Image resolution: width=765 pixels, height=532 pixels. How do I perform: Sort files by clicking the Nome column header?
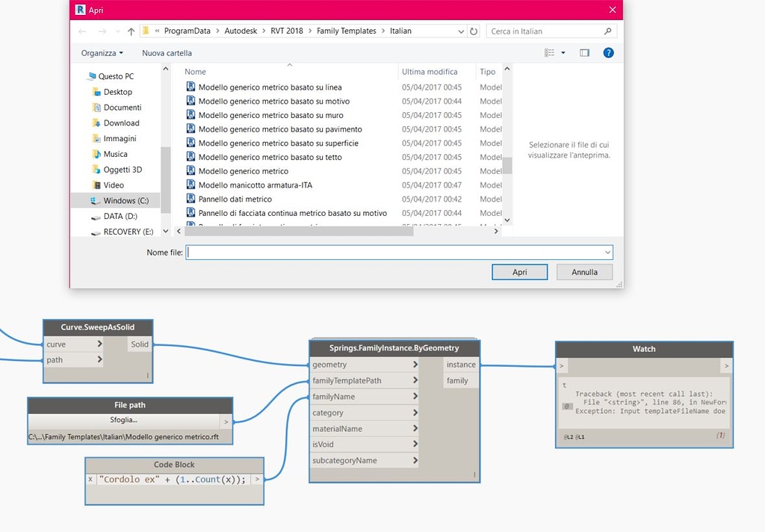[x=195, y=71]
